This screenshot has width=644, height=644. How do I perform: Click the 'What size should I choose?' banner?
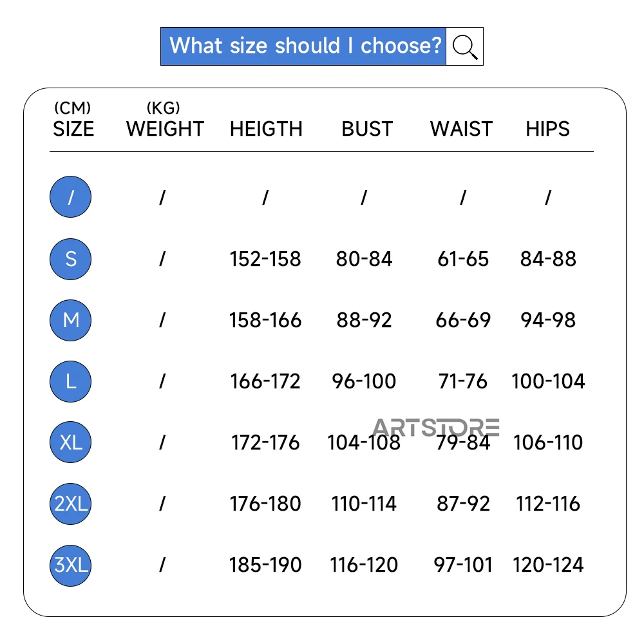click(x=303, y=46)
